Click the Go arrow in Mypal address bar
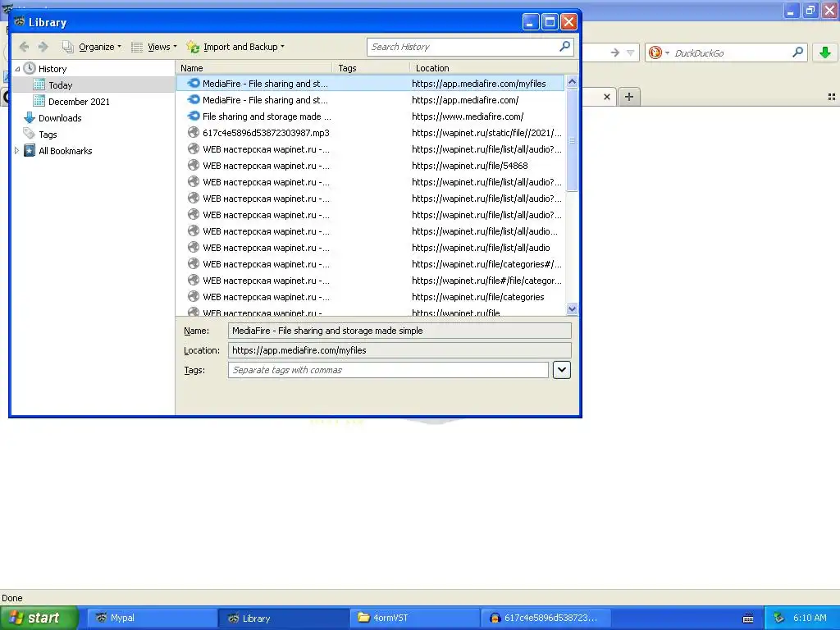This screenshot has height=630, width=840. click(x=615, y=52)
